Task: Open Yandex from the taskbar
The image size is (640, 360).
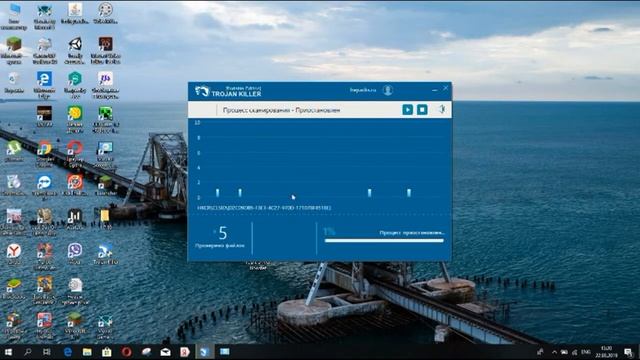Action: (185, 352)
